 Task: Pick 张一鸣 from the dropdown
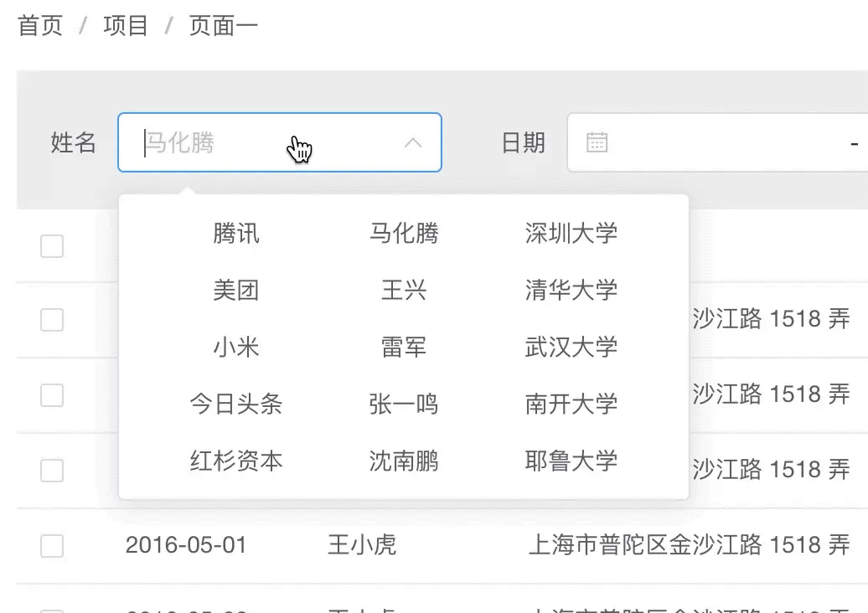coord(404,404)
